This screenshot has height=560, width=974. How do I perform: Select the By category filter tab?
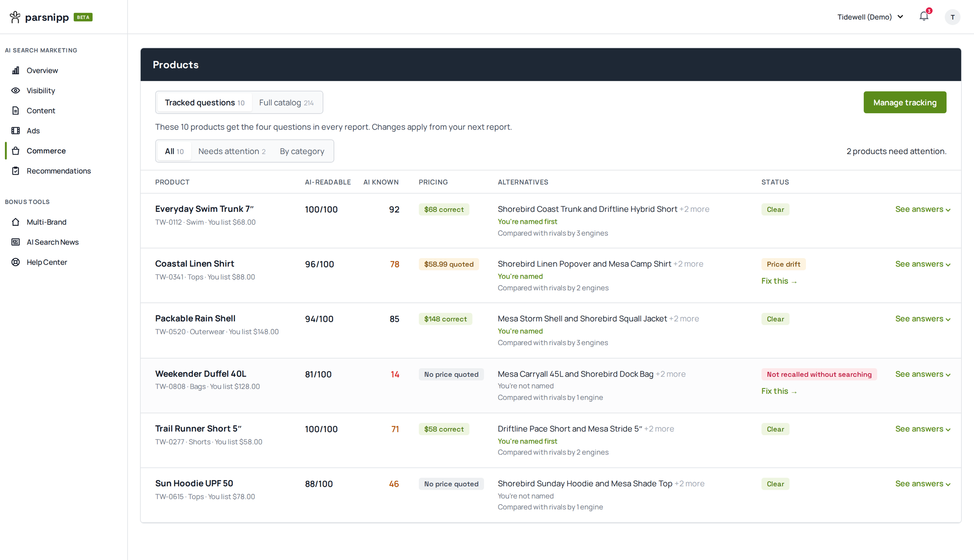tap(302, 151)
